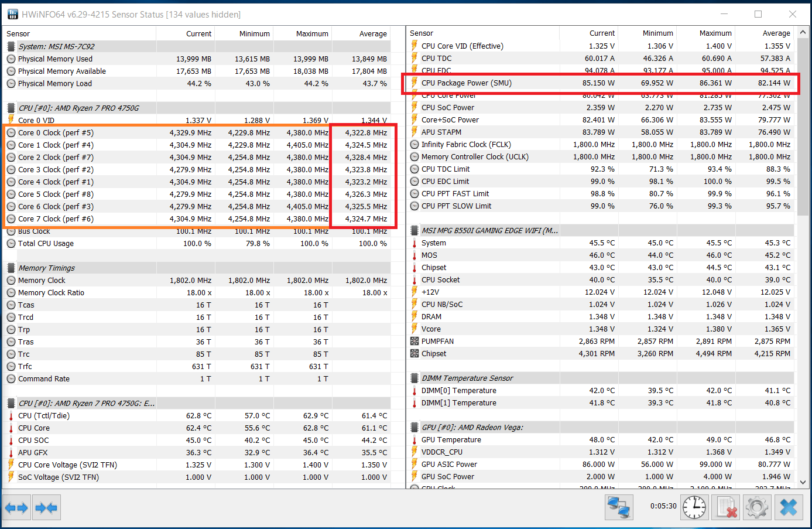Select the CPU PPT FAST Limit row
This screenshot has height=529, width=812.
pyautogui.click(x=601, y=193)
